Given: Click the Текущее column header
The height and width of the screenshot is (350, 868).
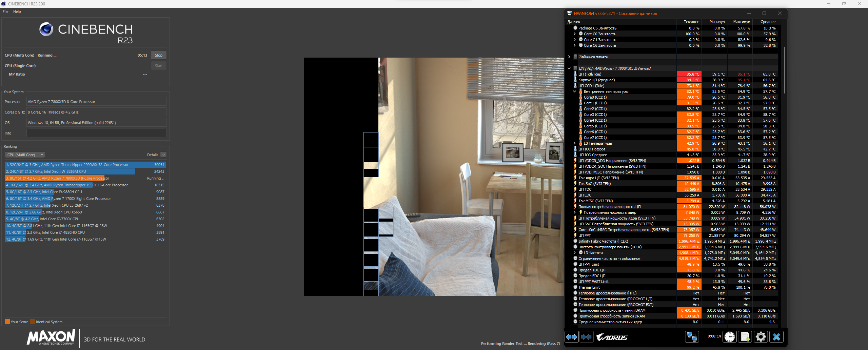Looking at the screenshot, I should click(x=689, y=22).
